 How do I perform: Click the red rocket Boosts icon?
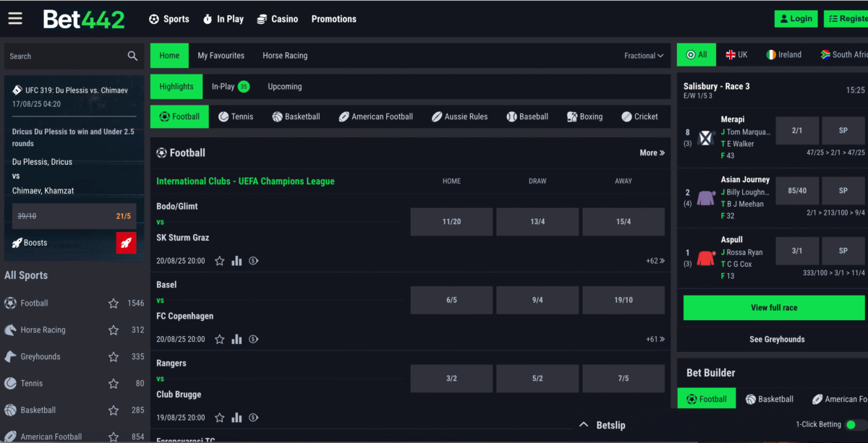coord(126,243)
